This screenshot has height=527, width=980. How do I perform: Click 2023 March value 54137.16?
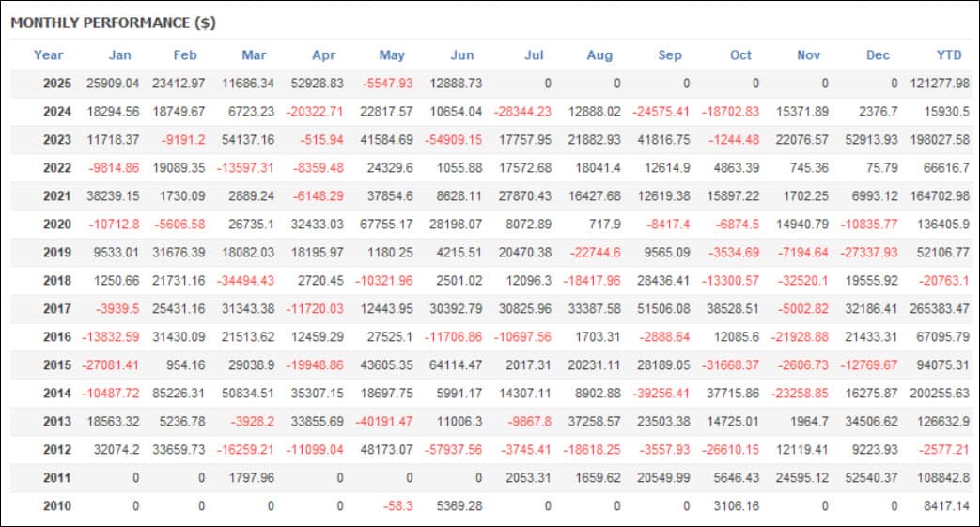click(247, 139)
